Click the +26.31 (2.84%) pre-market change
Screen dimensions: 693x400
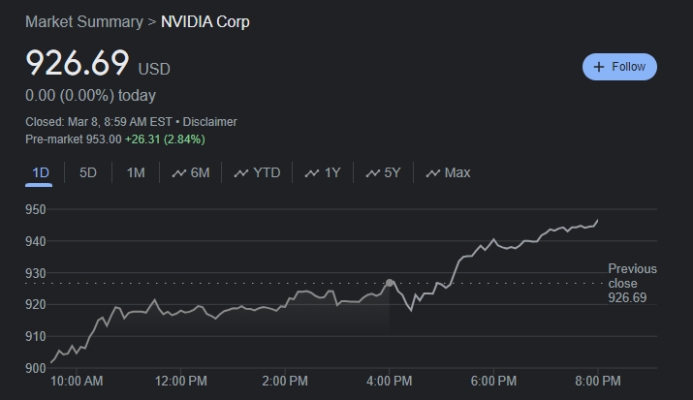[165, 139]
